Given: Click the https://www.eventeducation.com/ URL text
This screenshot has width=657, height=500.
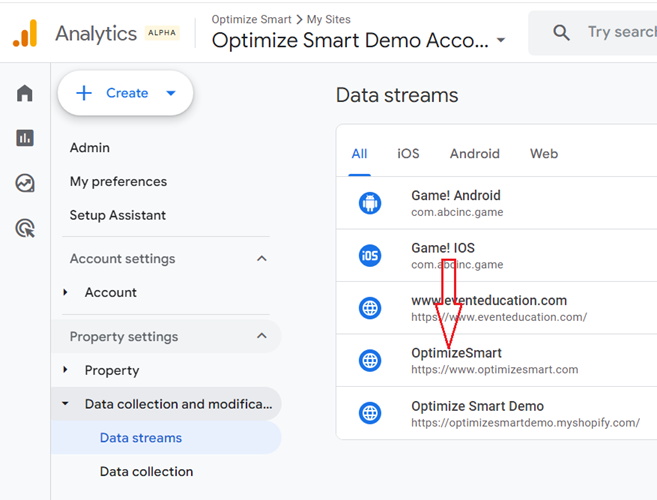Looking at the screenshot, I should coord(499,317).
